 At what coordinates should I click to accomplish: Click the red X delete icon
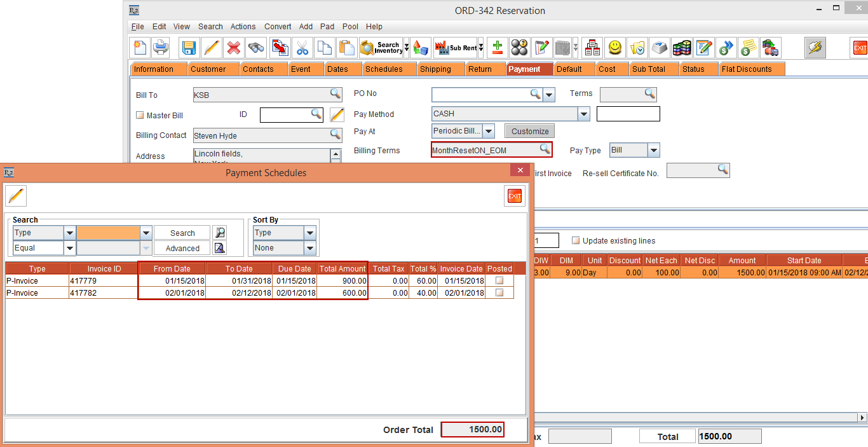pos(234,48)
